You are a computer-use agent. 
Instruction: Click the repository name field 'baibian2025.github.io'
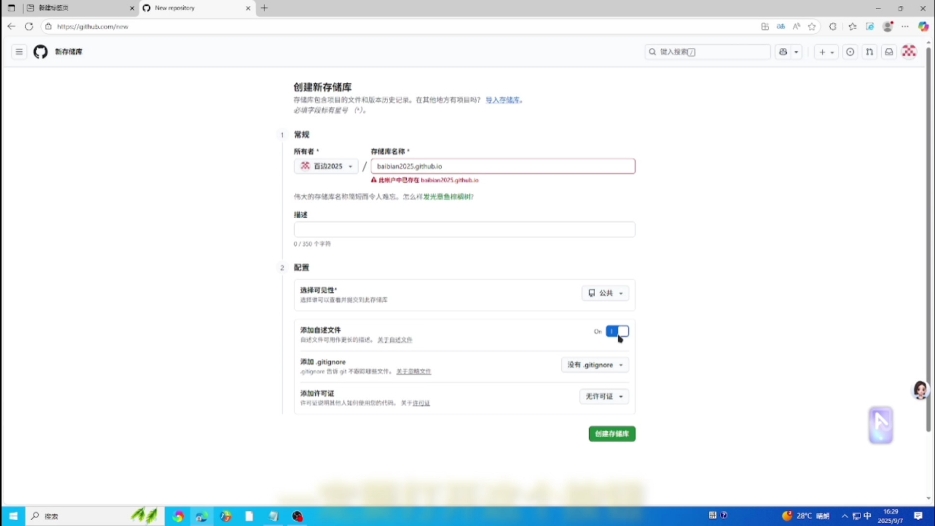pyautogui.click(x=503, y=166)
